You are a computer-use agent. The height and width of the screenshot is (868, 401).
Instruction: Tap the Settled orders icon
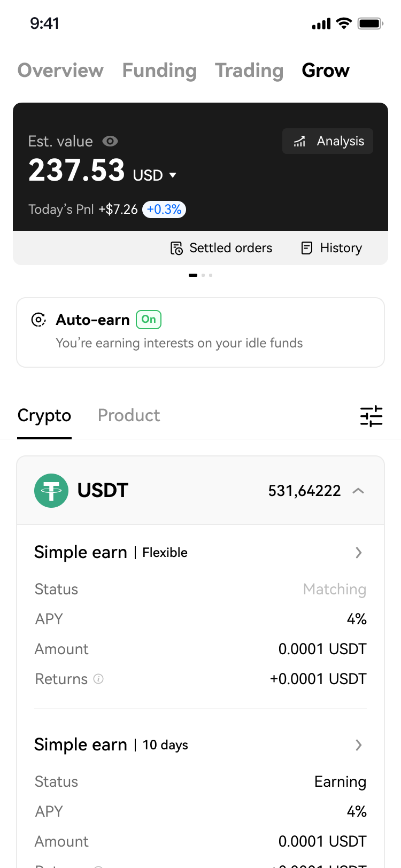tap(176, 248)
